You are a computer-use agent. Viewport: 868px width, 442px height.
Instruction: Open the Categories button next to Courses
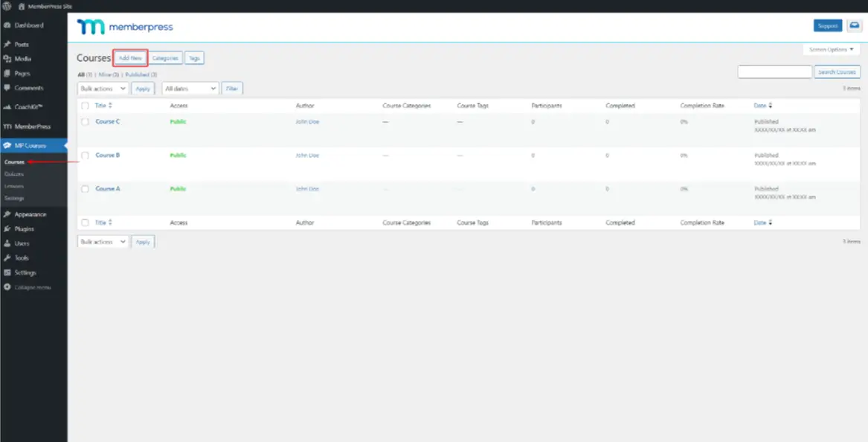(x=166, y=58)
